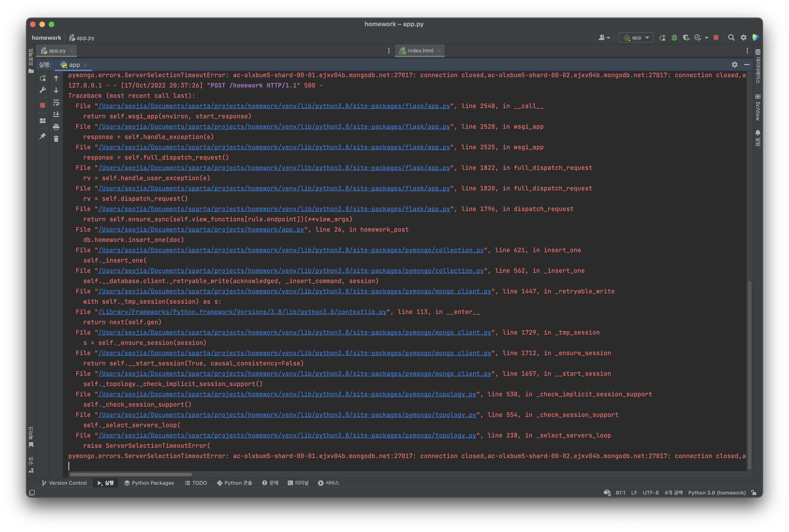The image size is (789, 532).
Task: Open the 문제 problems tab
Action: (270, 483)
